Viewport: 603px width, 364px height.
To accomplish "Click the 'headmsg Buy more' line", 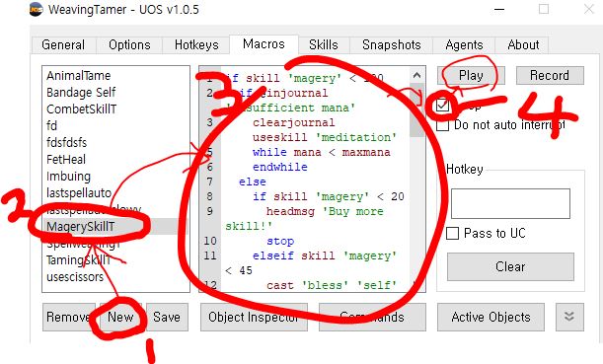I will pos(325,211).
